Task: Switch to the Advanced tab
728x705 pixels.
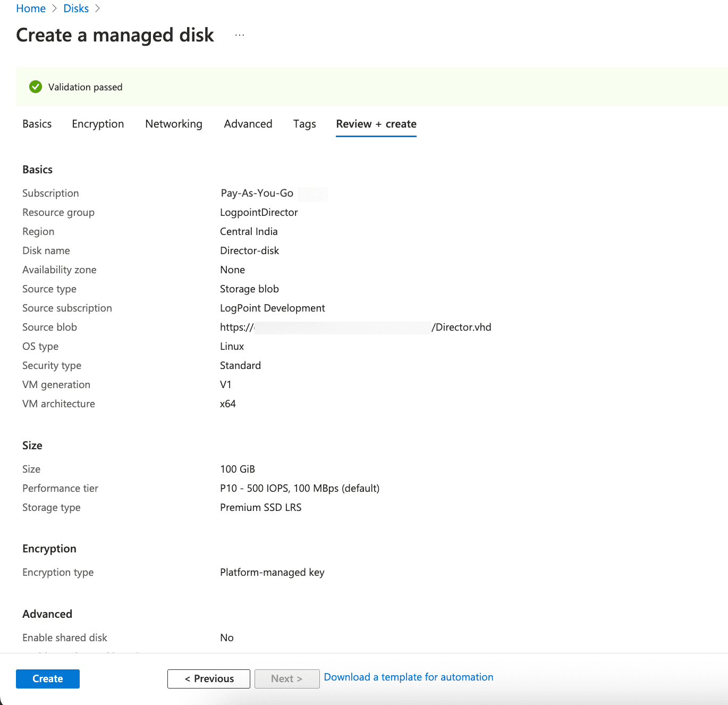Action: (x=248, y=124)
